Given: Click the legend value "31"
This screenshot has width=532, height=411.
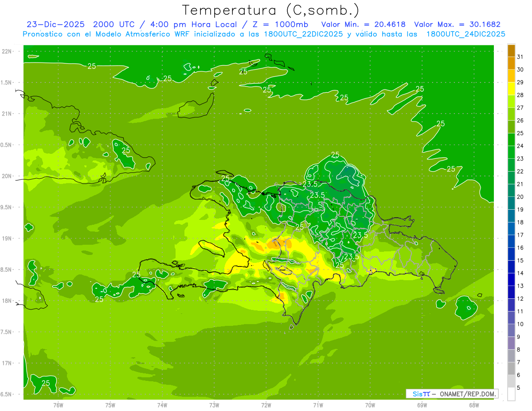Looking at the screenshot, I should [x=520, y=57].
